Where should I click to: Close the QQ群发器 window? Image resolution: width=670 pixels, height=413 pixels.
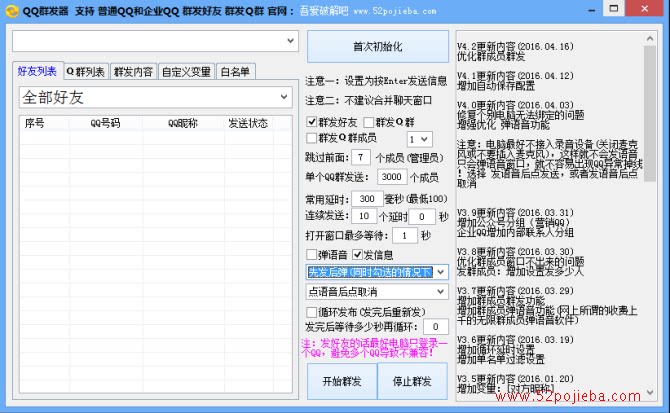pos(645,9)
